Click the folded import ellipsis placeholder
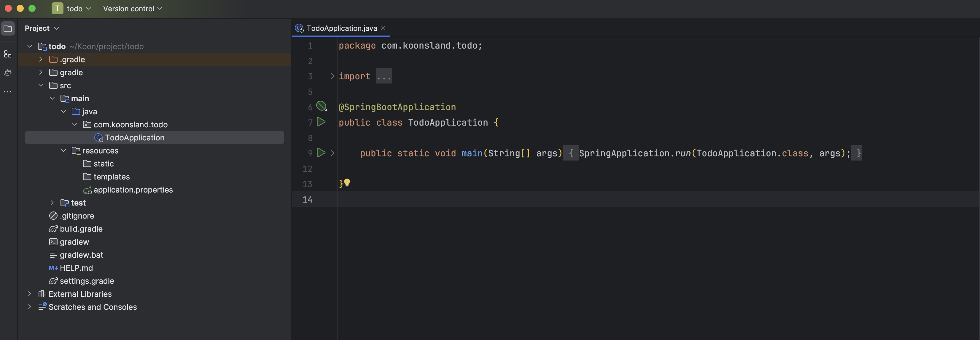The image size is (980, 340). point(384,76)
